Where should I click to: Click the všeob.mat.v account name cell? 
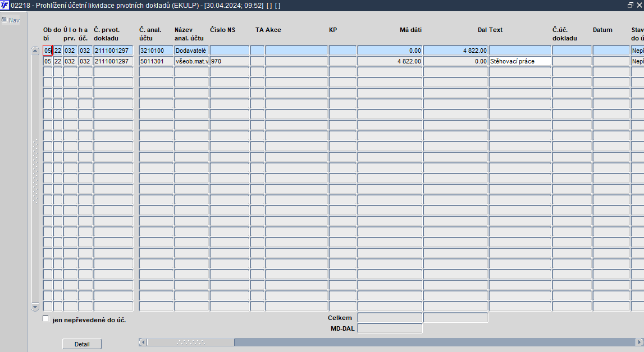191,61
